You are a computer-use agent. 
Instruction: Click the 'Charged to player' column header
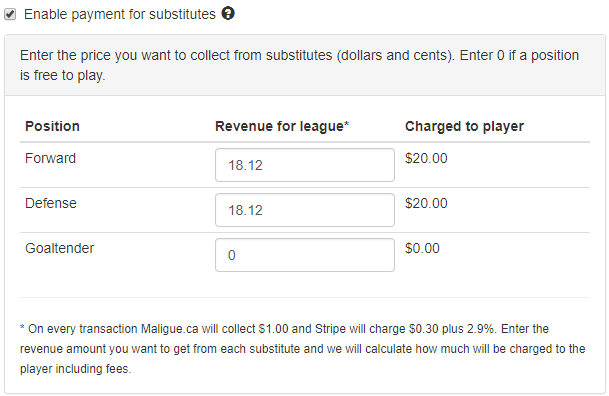[x=465, y=126]
